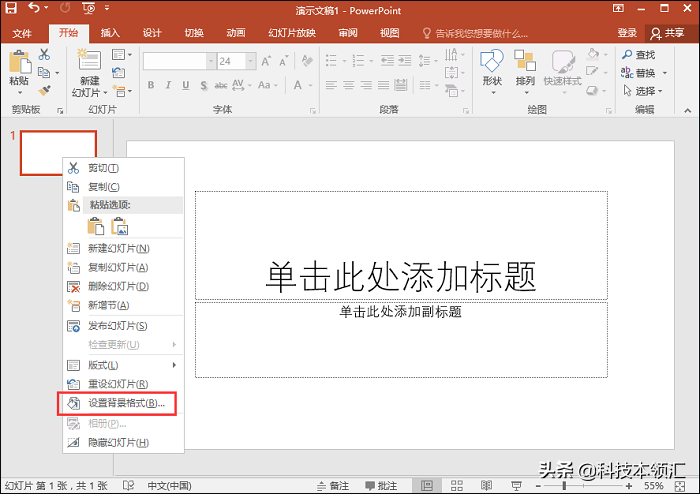Click the Format Painter brush icon

(44, 91)
